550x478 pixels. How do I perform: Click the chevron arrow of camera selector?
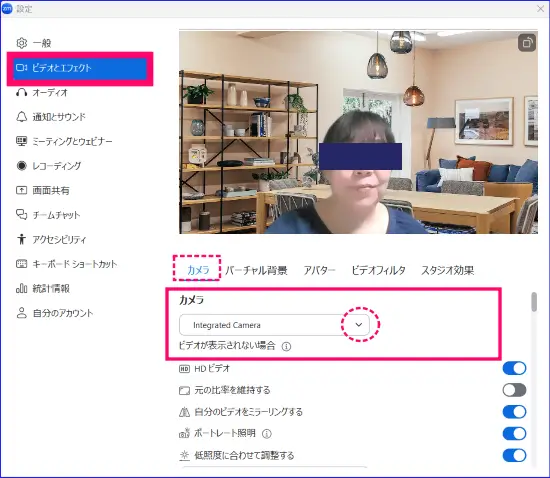358,325
